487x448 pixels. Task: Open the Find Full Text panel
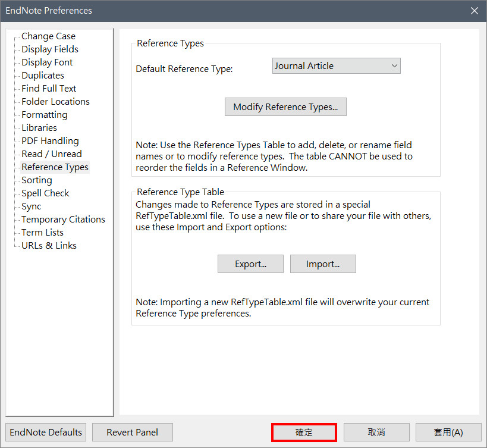49,89
